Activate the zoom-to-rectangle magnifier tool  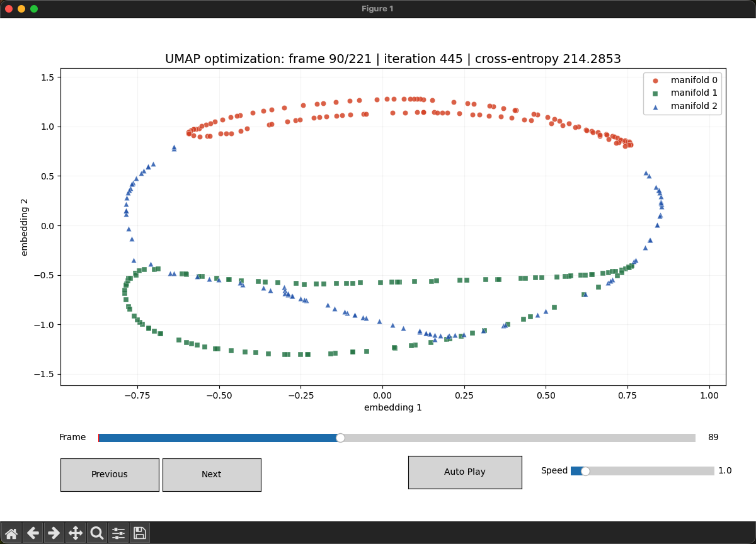(x=97, y=533)
